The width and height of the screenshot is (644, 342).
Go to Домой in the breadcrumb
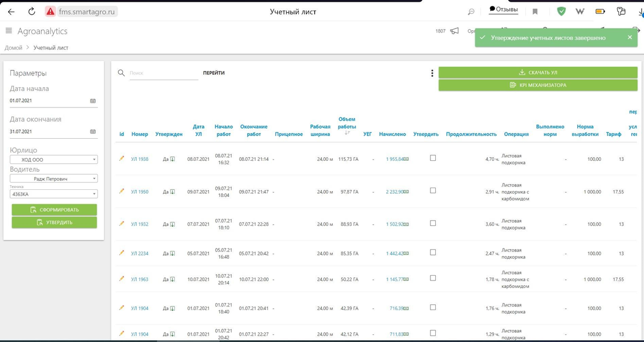coord(13,48)
